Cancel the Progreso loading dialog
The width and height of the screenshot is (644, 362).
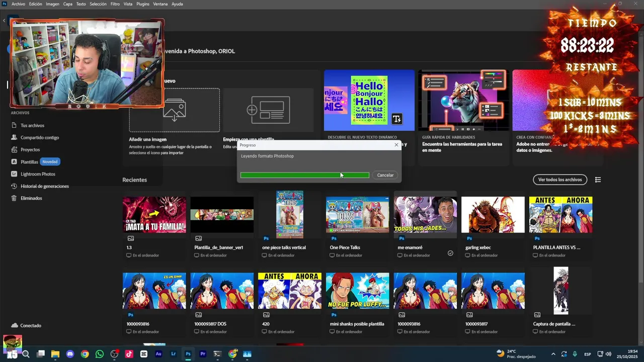(x=385, y=175)
